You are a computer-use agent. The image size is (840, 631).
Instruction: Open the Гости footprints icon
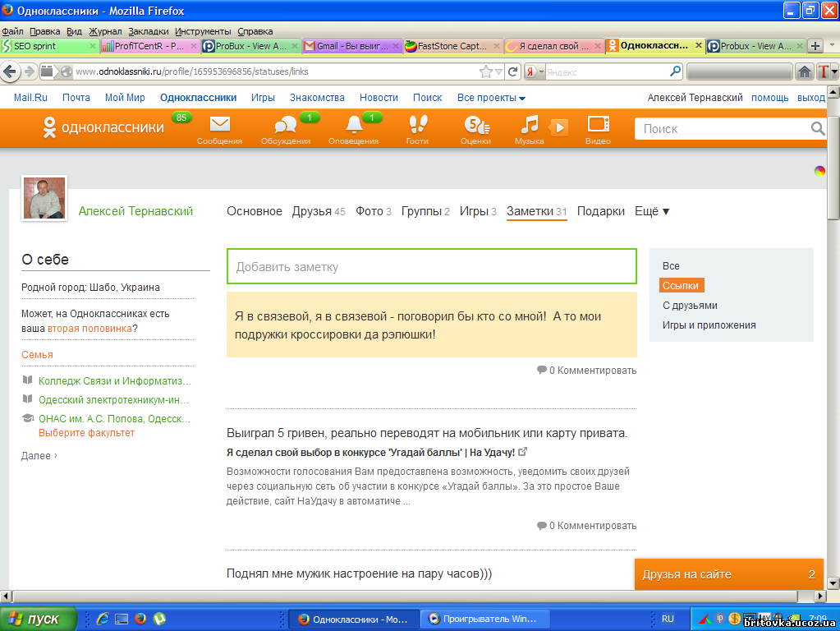tap(418, 124)
